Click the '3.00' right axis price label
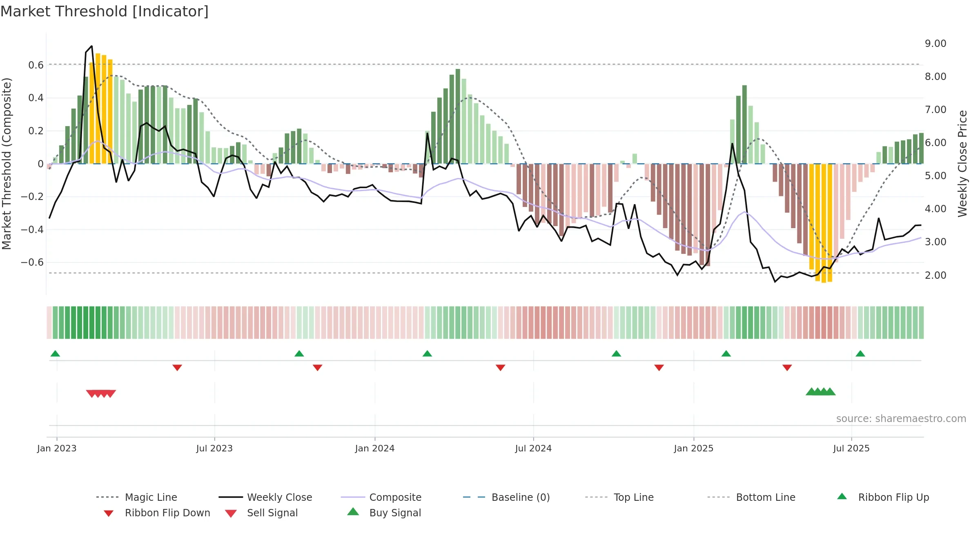 click(935, 242)
